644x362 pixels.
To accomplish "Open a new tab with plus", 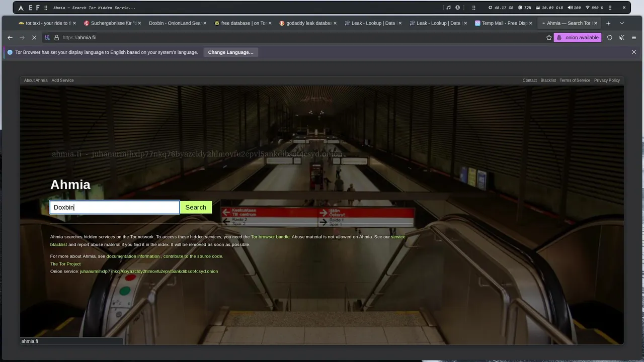I will point(608,23).
